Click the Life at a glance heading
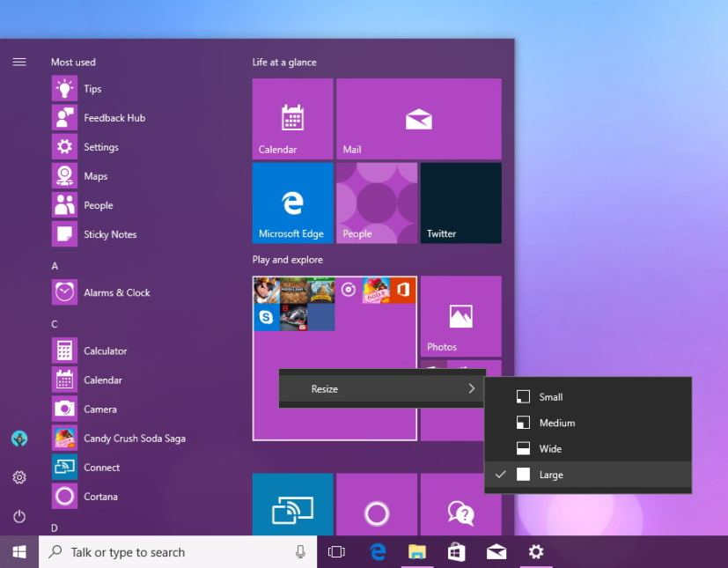This screenshot has width=728, height=568. click(x=284, y=63)
